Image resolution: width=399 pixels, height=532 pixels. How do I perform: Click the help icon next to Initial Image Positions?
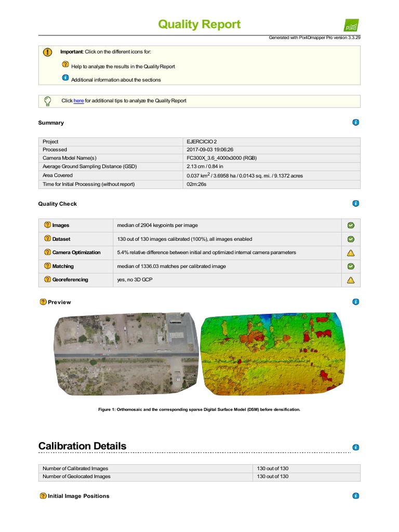pyautogui.click(x=43, y=496)
